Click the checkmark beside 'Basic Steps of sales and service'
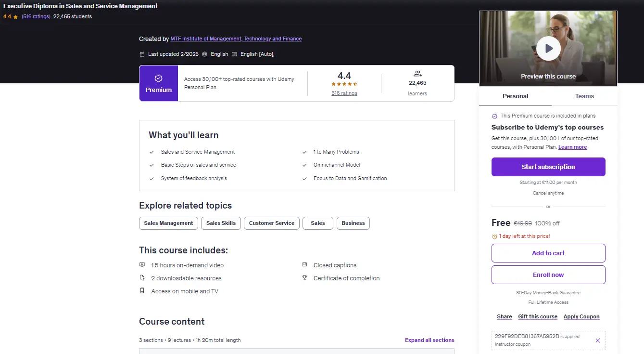This screenshot has height=354, width=644. [x=152, y=165]
